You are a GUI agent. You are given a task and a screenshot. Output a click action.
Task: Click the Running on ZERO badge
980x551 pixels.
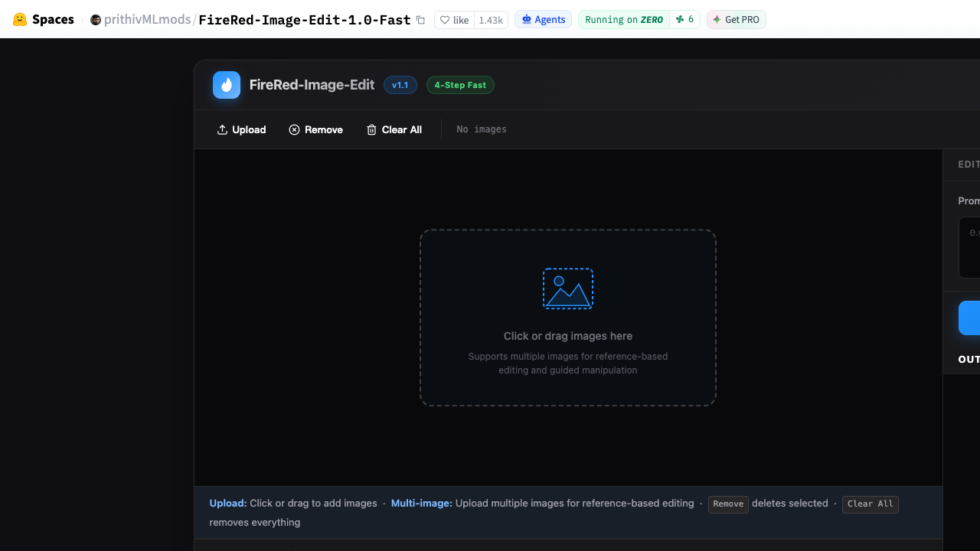pos(624,20)
